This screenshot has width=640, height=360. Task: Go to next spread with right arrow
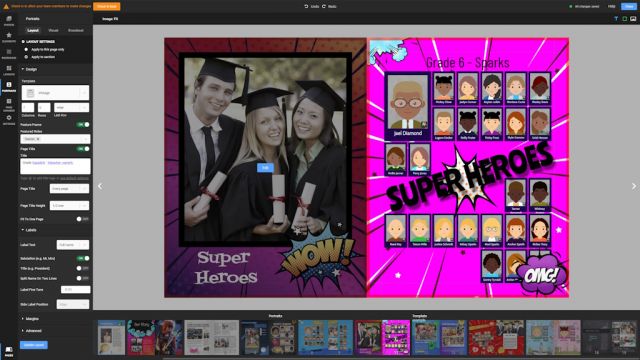click(x=633, y=186)
